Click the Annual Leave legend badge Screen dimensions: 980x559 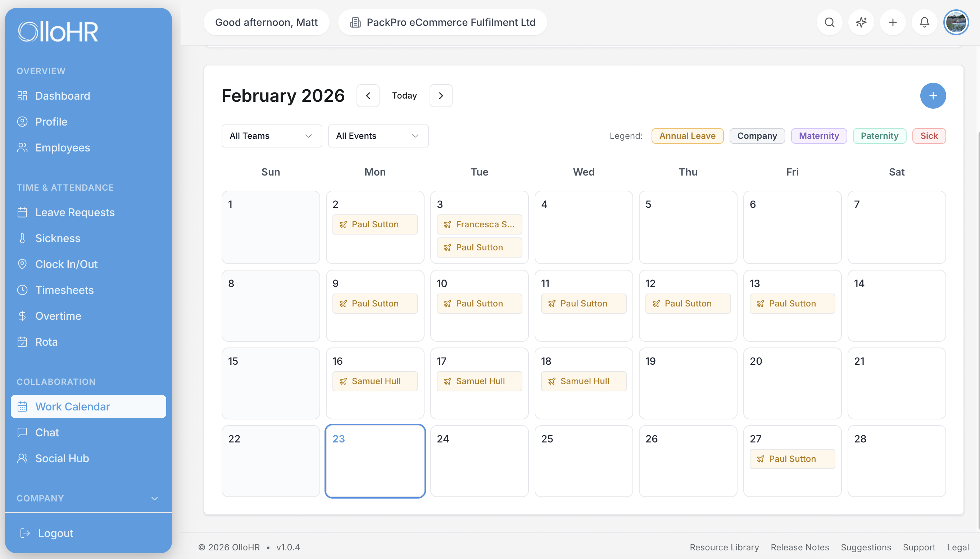coord(687,136)
